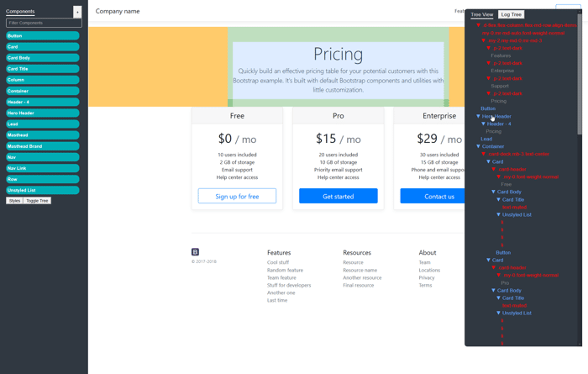This screenshot has width=588, height=374.
Task: Click the Sign up for free button
Action: click(x=237, y=196)
